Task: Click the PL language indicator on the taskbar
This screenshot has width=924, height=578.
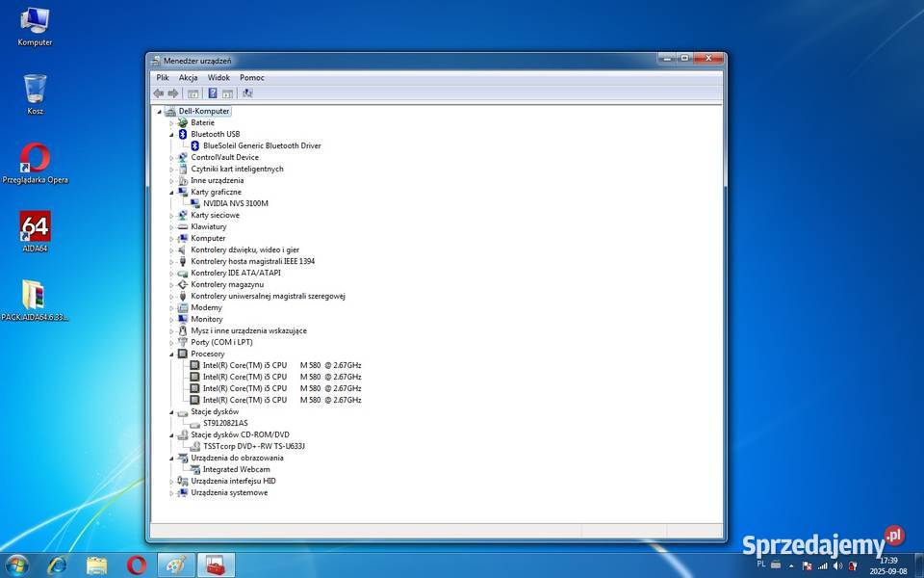Action: point(759,566)
